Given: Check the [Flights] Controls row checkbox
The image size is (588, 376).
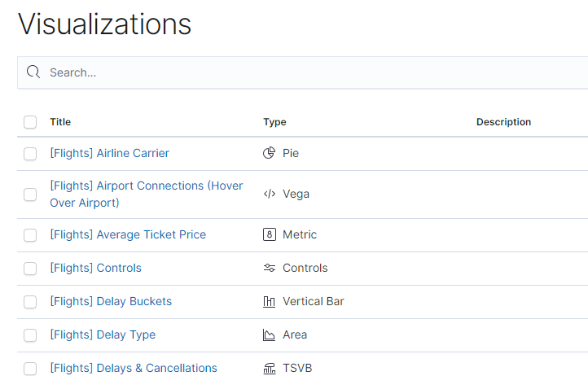Looking at the screenshot, I should 30,269.
